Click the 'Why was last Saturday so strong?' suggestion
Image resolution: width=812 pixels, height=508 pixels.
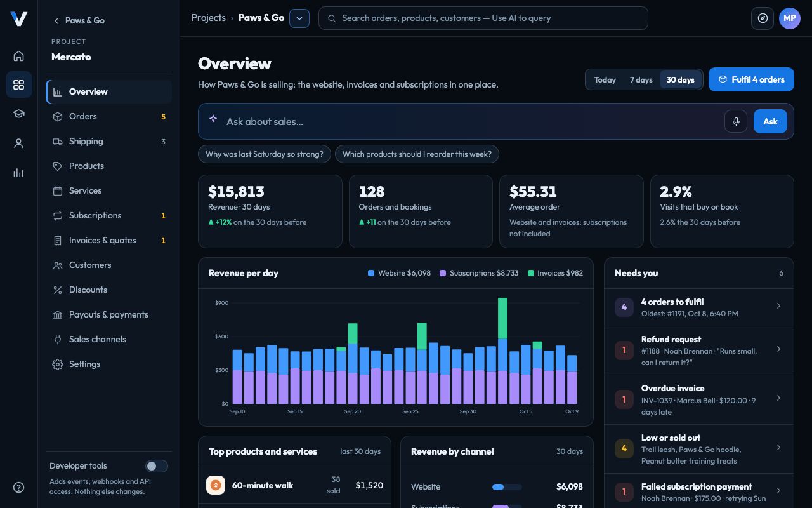(265, 154)
